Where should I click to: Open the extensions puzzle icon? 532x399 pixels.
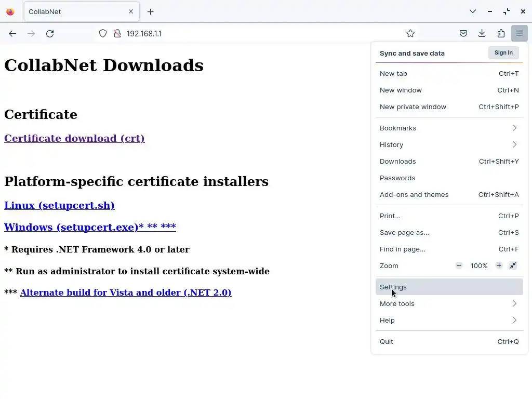point(501,33)
